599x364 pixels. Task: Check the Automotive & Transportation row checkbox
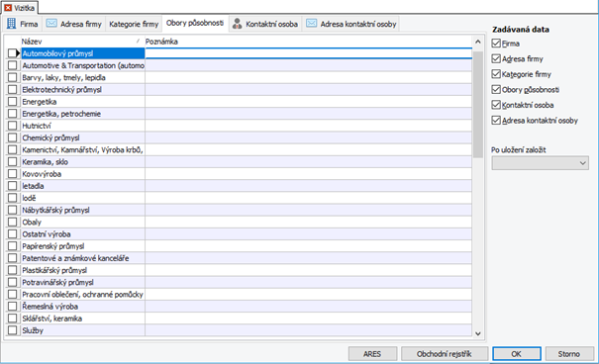(12, 65)
